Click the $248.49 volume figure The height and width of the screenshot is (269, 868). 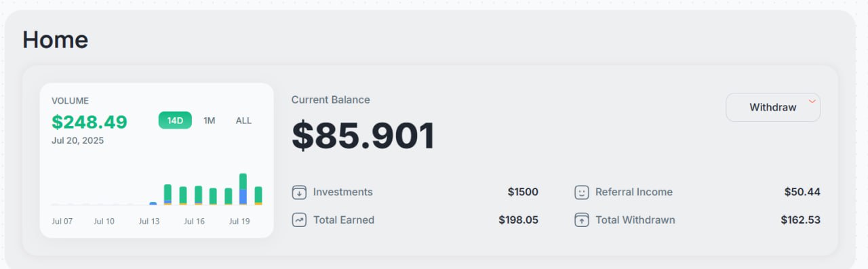90,122
